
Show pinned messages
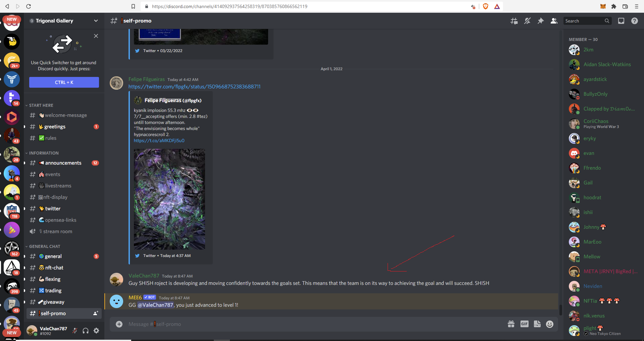[x=541, y=21]
